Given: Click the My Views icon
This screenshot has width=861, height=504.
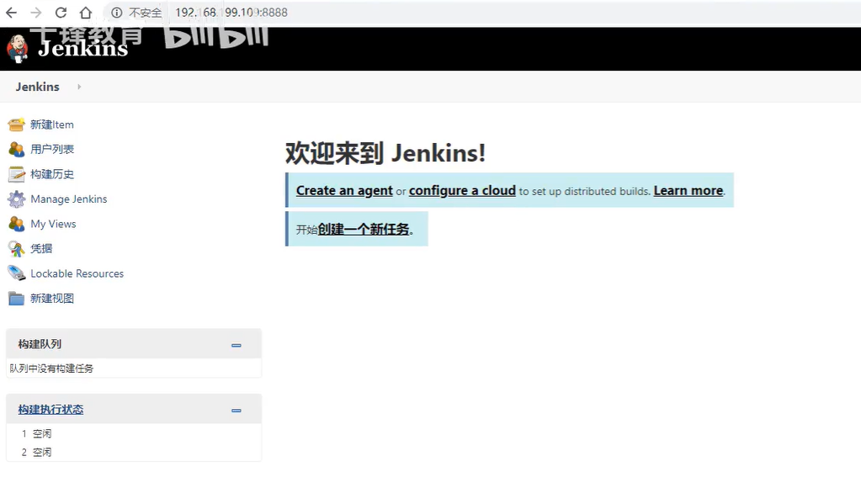Looking at the screenshot, I should [17, 224].
